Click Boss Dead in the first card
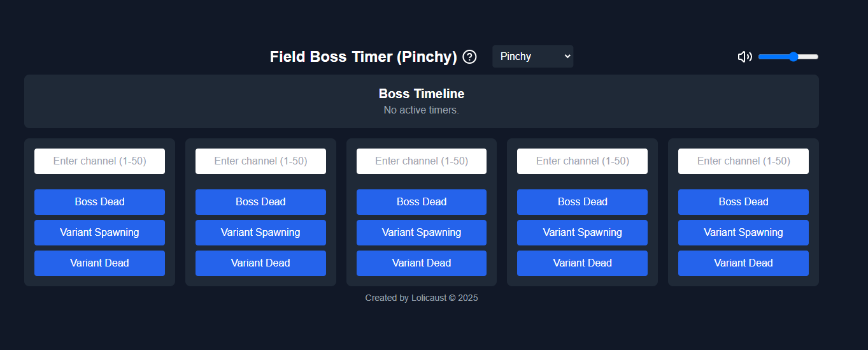The image size is (868, 350). click(x=99, y=202)
